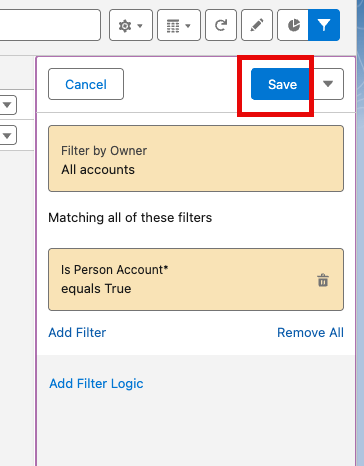Click "Matching all of these filters" text
Image resolution: width=364 pixels, height=466 pixels.
coord(130,218)
